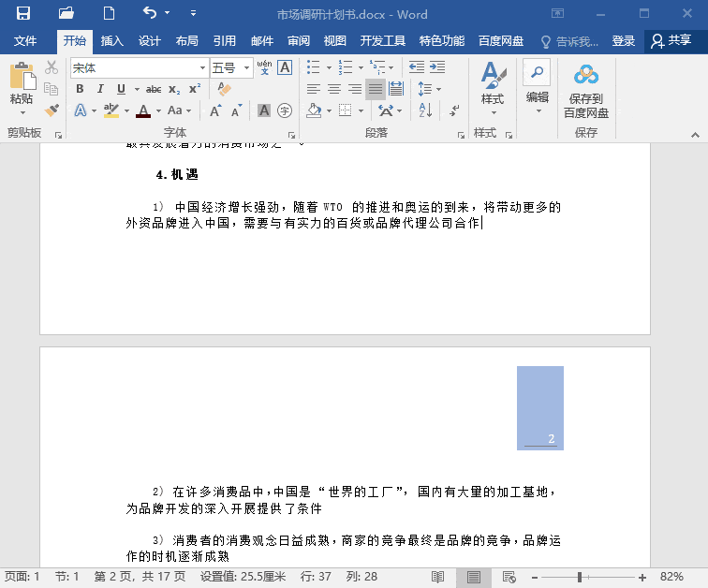Click zoom out minus button
This screenshot has height=588, width=708.
(535, 577)
